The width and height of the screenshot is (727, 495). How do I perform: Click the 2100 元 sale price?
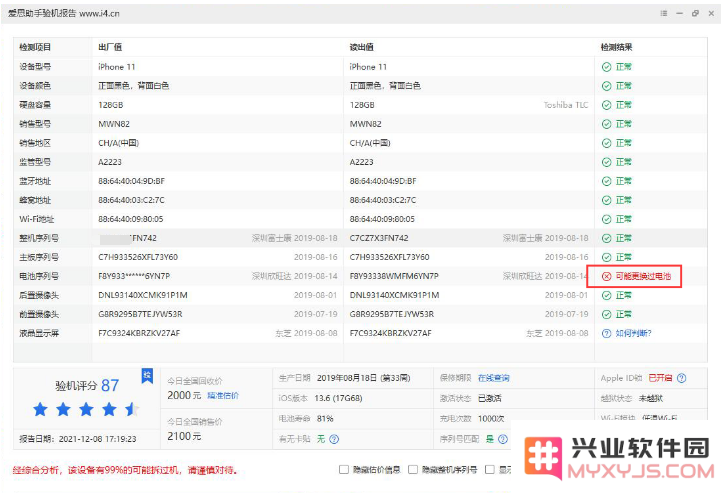point(184,436)
